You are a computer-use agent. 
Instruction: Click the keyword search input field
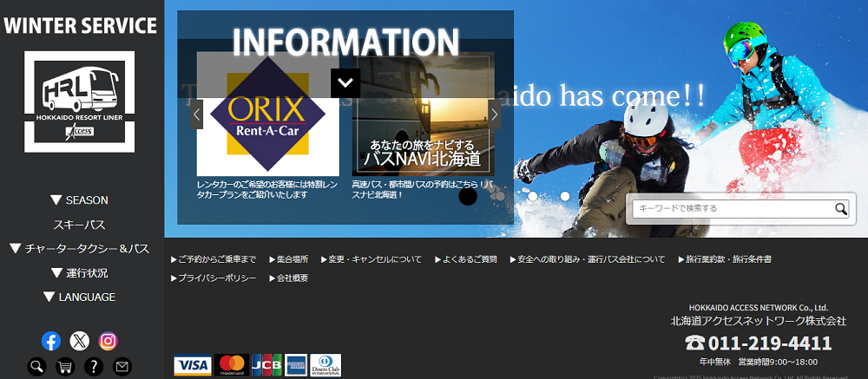[x=732, y=208]
